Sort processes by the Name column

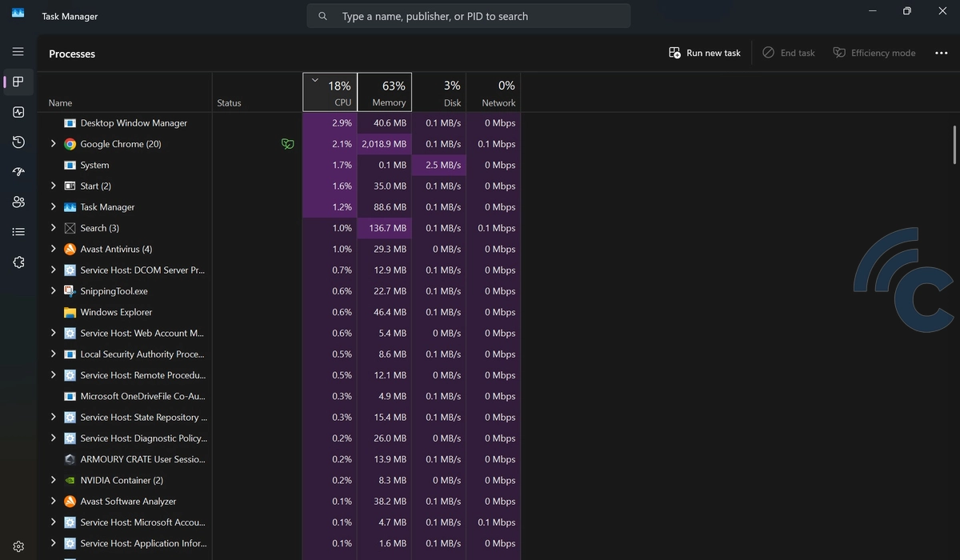[x=124, y=93]
